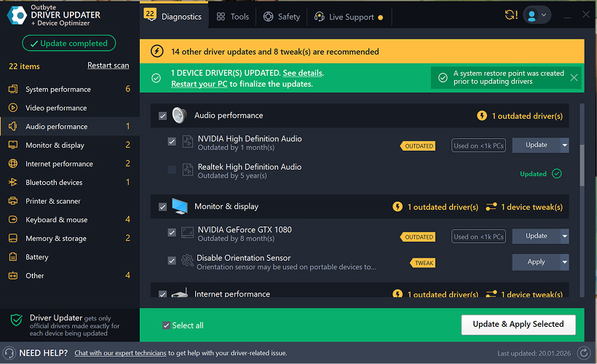Open dropdown arrow next to NVIDIA audio Update

pos(565,145)
